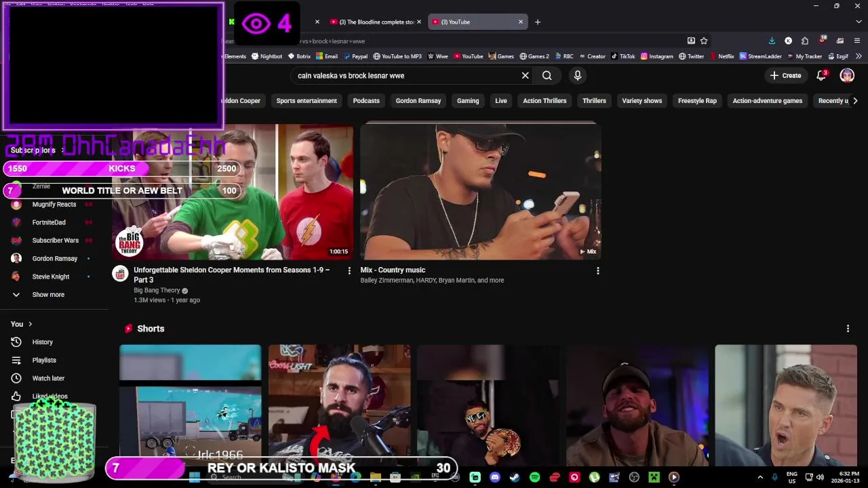Select the Sports entertainment filter chip

coord(307,101)
